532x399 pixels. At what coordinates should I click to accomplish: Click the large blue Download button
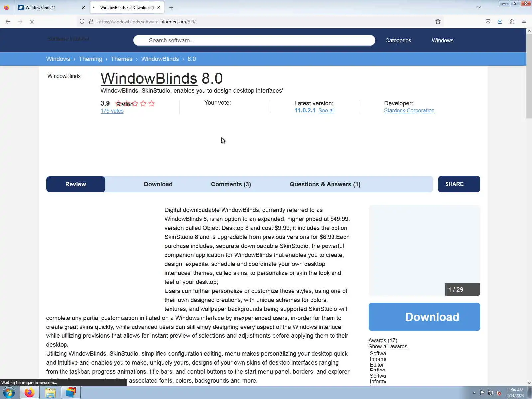[424, 317]
